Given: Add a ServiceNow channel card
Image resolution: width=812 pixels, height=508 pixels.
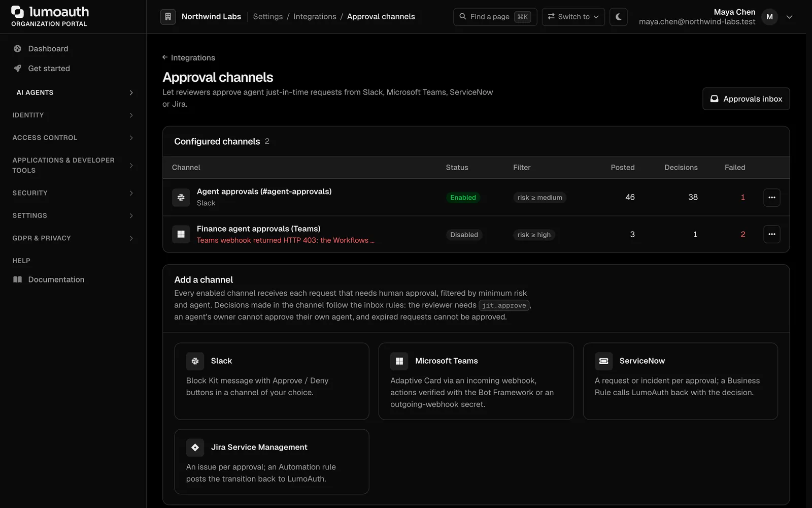Looking at the screenshot, I should tap(680, 381).
